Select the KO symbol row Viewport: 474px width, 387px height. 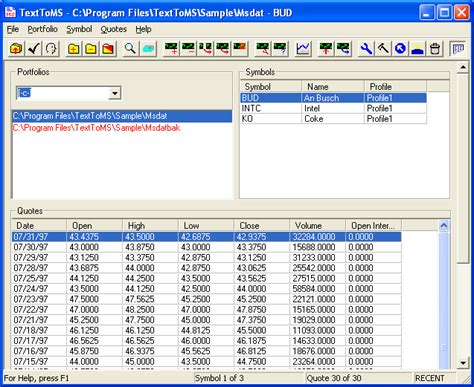(333, 119)
